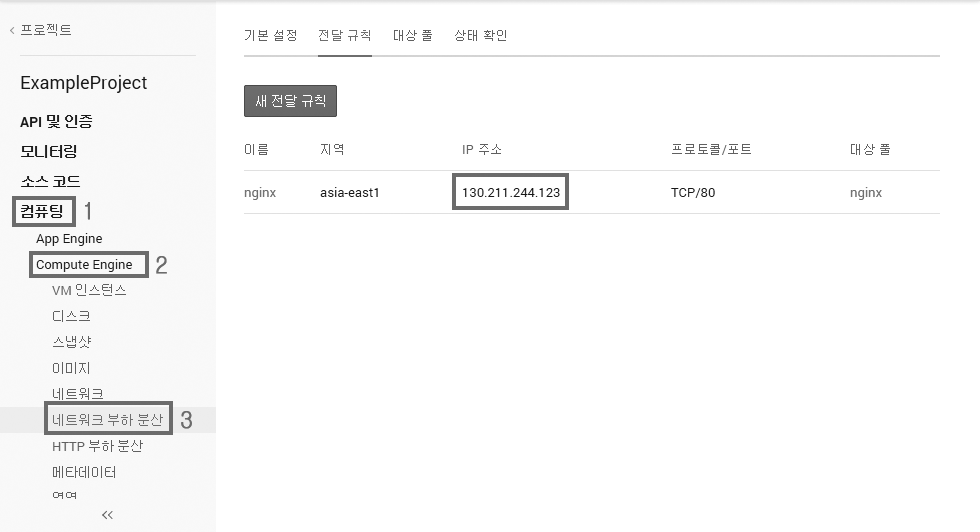Open the 대상 풀 tab
Image resolution: width=980 pixels, height=532 pixels.
pos(412,36)
